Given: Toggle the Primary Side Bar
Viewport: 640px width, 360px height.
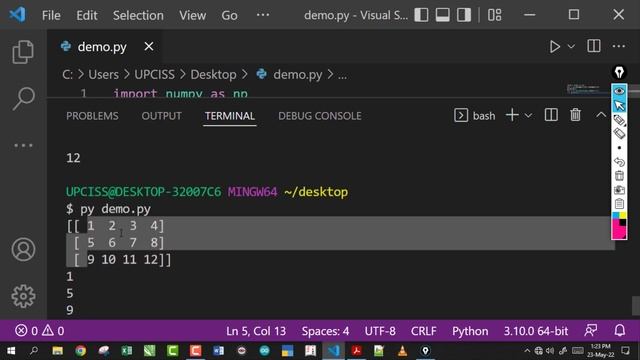Looking at the screenshot, I should point(421,15).
